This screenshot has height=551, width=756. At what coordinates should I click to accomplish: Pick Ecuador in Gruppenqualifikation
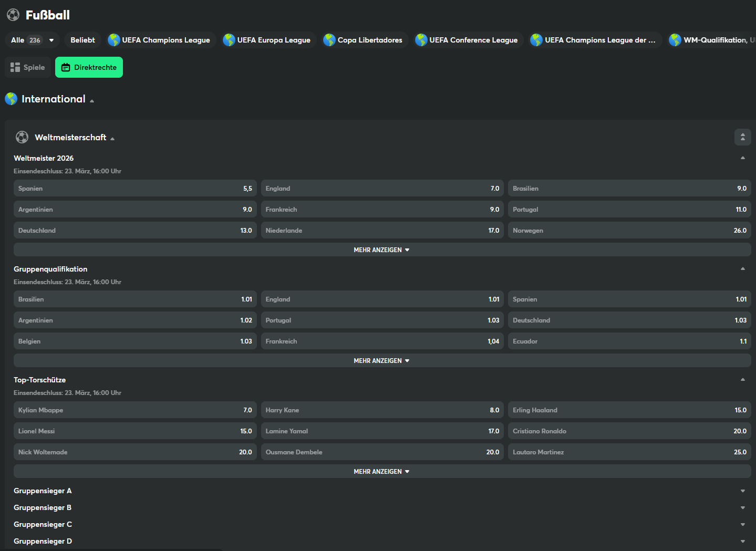(x=629, y=341)
